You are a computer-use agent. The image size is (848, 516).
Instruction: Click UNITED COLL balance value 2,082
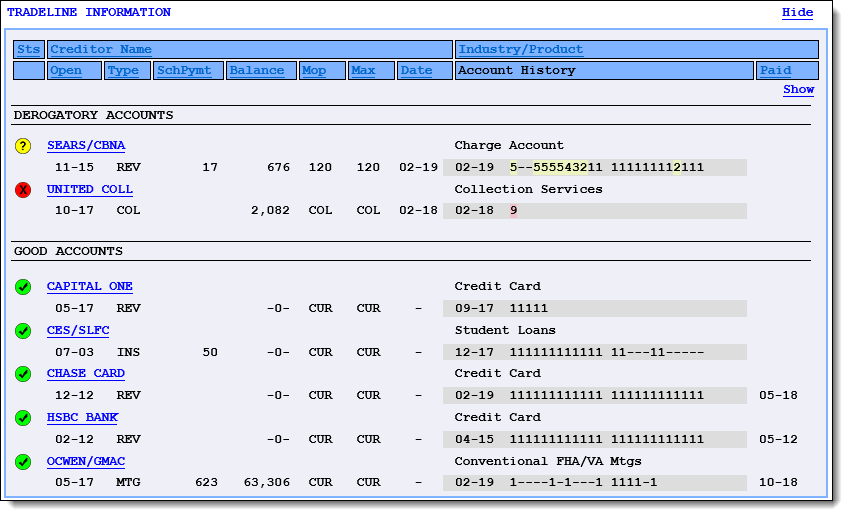pos(270,210)
